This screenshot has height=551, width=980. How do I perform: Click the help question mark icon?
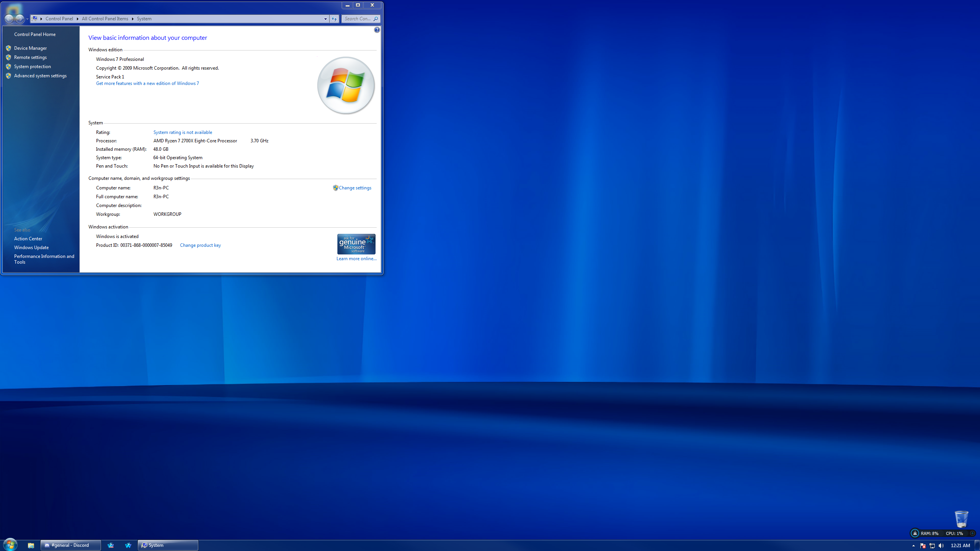[x=377, y=30]
